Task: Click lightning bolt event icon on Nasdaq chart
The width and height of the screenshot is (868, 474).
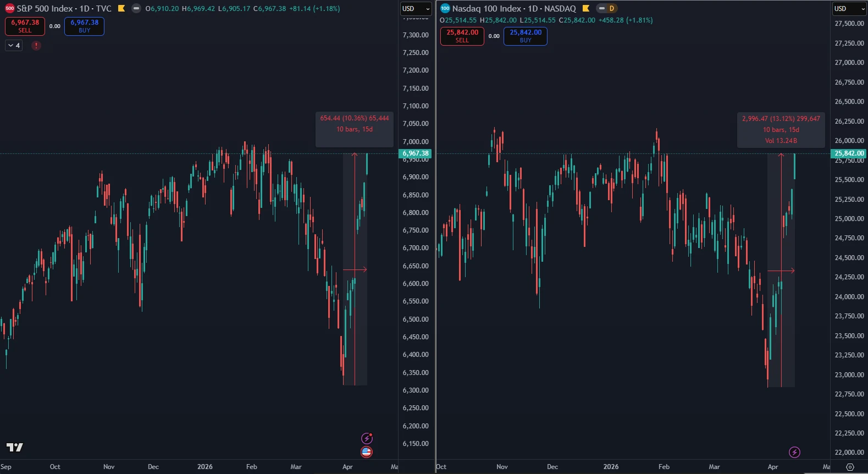Action: (794, 453)
